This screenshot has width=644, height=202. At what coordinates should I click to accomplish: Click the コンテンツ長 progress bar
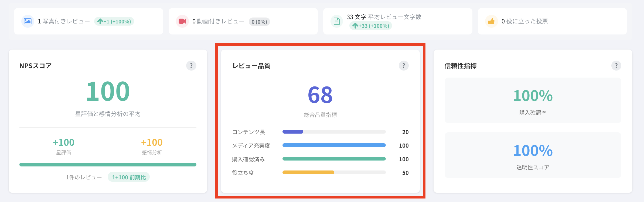click(334, 132)
